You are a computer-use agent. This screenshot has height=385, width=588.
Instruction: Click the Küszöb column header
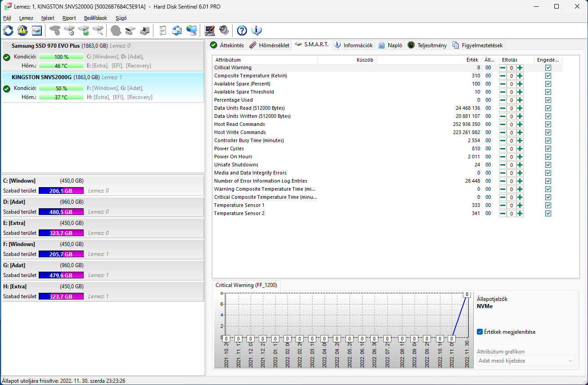347,59
